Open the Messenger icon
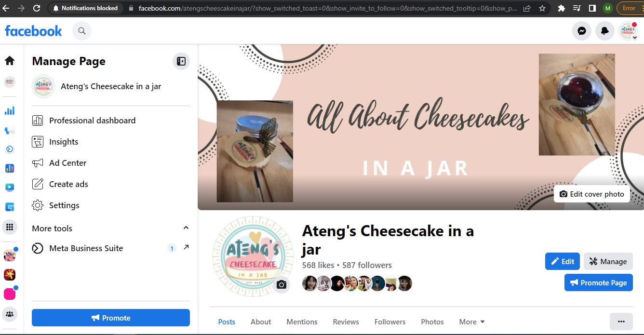Screen dimensions: 644x335 coord(582,31)
